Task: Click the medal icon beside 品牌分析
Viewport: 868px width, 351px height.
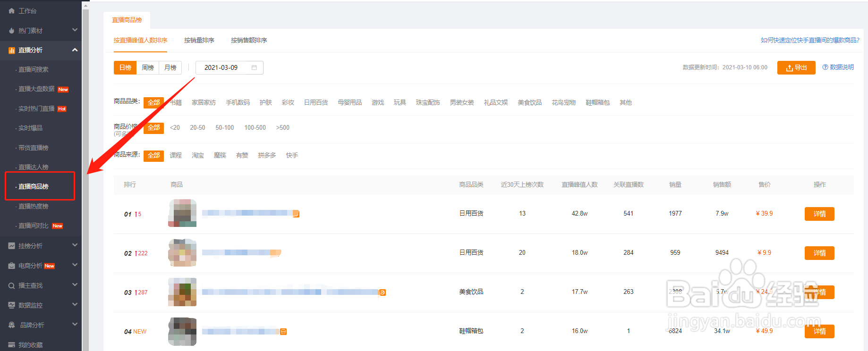Action: tap(11, 325)
